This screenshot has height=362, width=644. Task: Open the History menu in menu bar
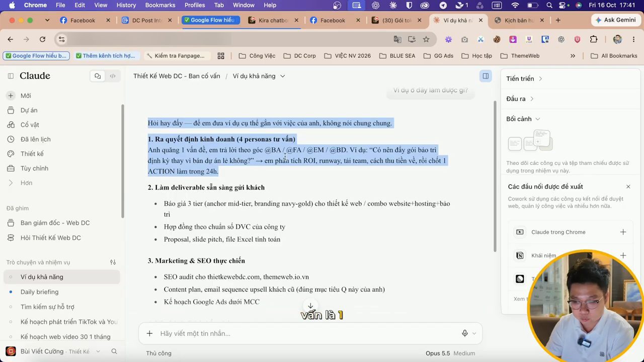[126, 5]
